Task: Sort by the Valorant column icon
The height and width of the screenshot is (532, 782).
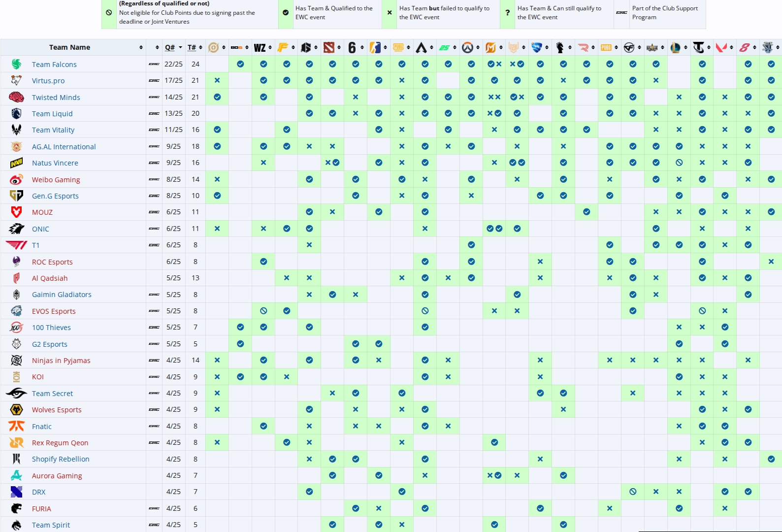Action: tap(721, 47)
